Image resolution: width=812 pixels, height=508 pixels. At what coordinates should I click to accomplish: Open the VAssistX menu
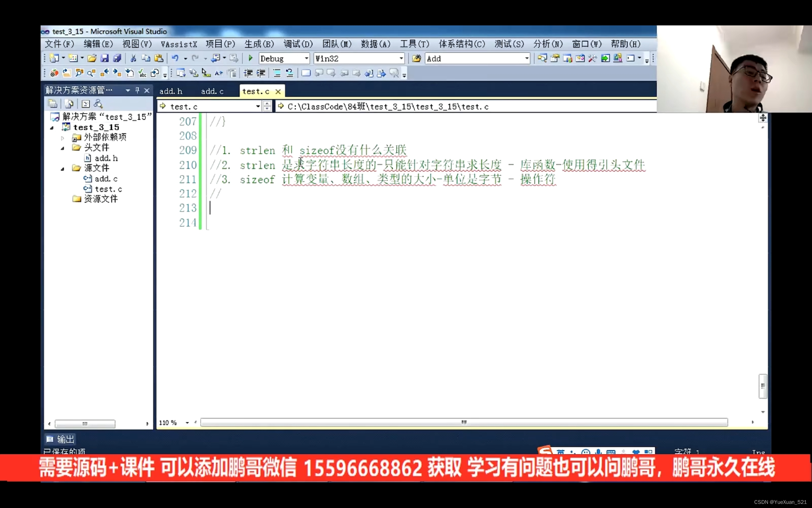tap(179, 44)
